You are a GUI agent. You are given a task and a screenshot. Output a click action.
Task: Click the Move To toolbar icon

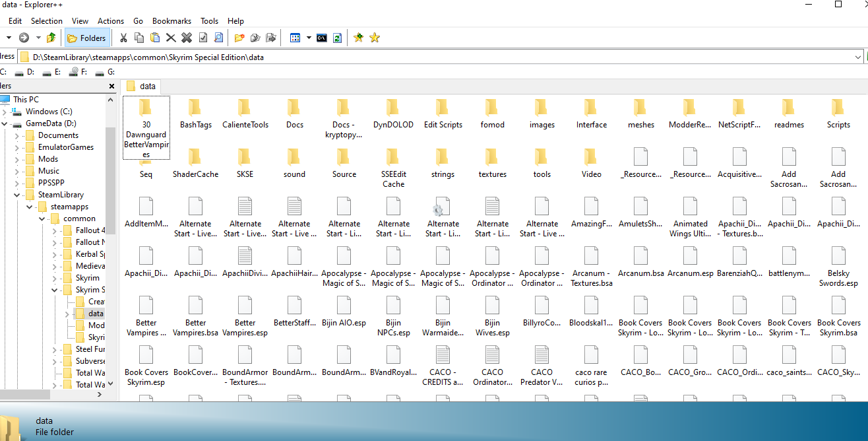270,38
